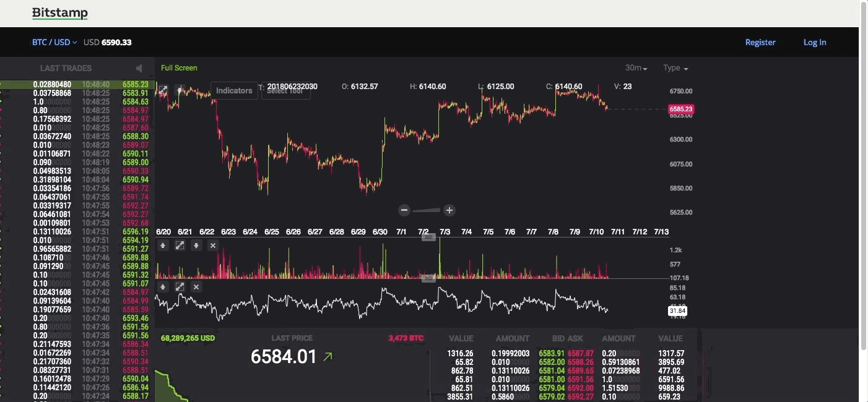Screen dimensions: 868x402
Task: Select trade with amount 0.21147593
Action: click(x=77, y=344)
